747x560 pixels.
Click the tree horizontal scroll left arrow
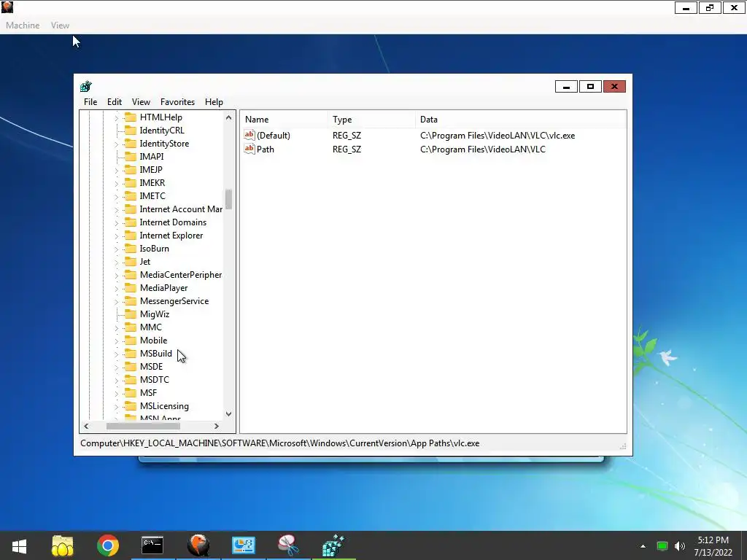click(86, 426)
